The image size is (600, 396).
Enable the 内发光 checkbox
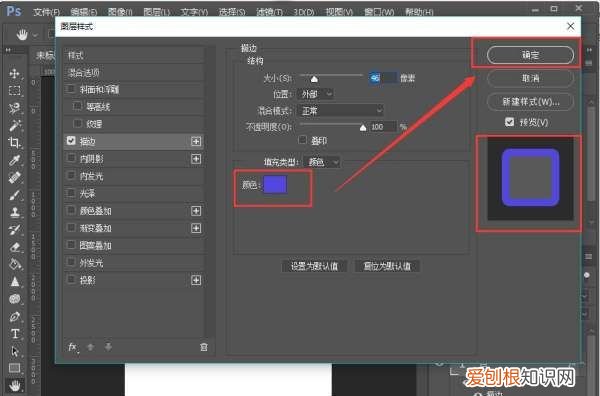(x=71, y=175)
